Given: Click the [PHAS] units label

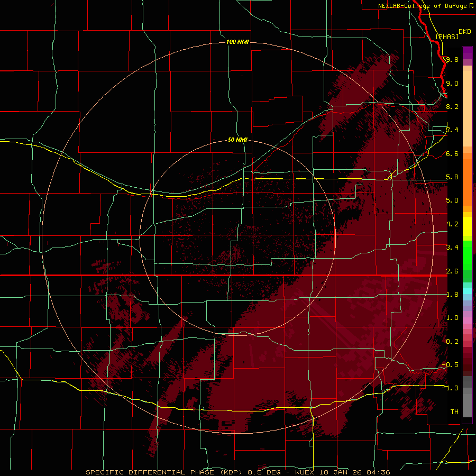Looking at the screenshot, I should tap(447, 36).
